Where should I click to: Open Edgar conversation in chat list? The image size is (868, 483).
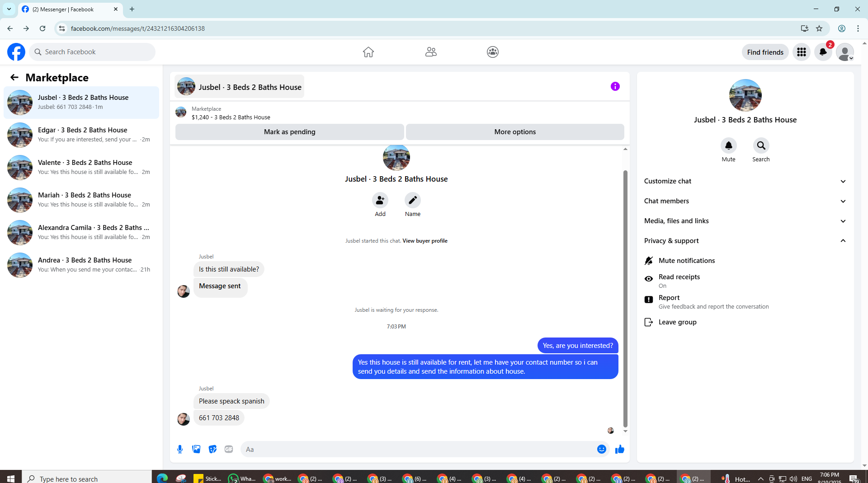(81, 135)
